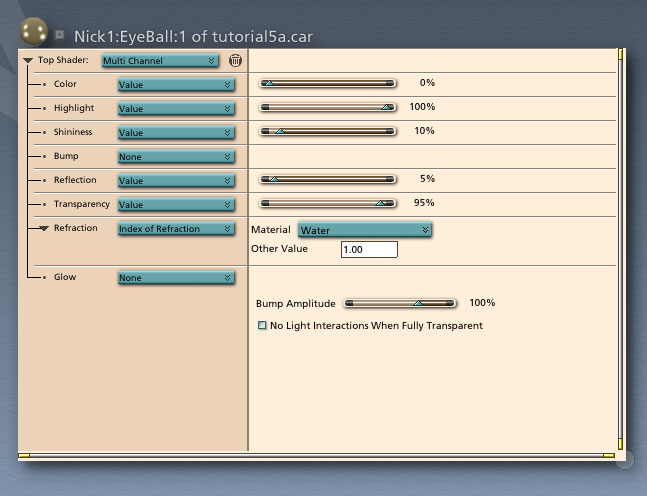Screen dimensions: 647x496
Task: Click the Bump Amplitude label
Action: tap(295, 303)
